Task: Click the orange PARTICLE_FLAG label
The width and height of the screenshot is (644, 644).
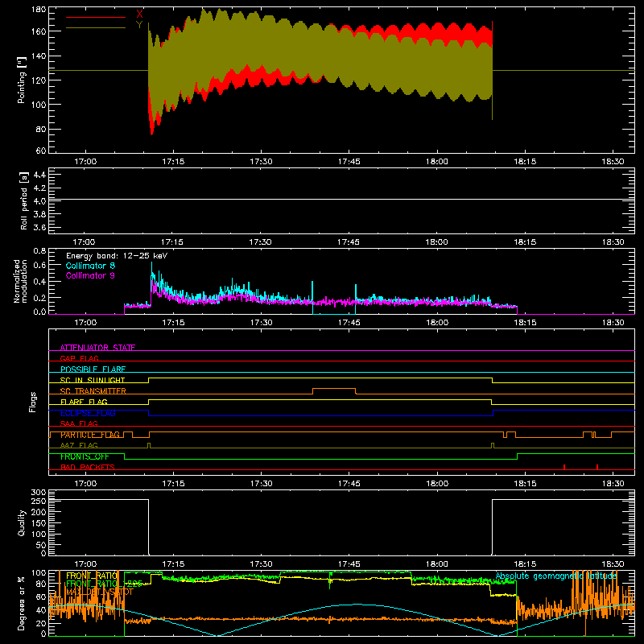Action: coord(90,435)
